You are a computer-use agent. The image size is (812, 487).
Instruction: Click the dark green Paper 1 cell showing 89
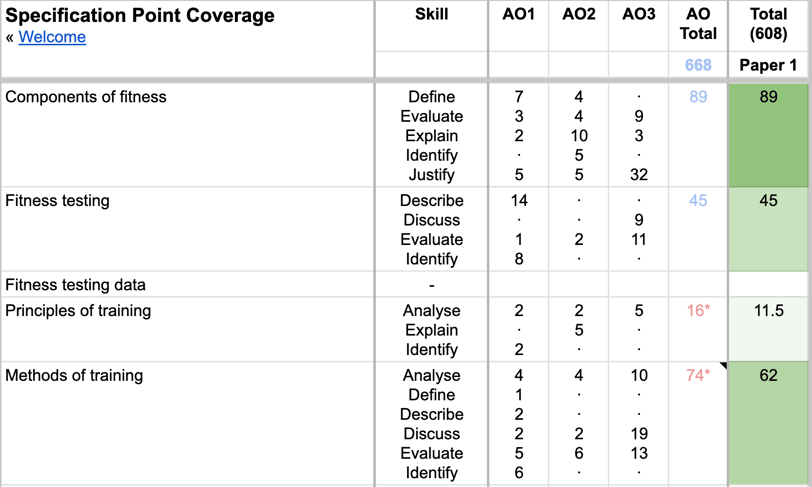(768, 135)
